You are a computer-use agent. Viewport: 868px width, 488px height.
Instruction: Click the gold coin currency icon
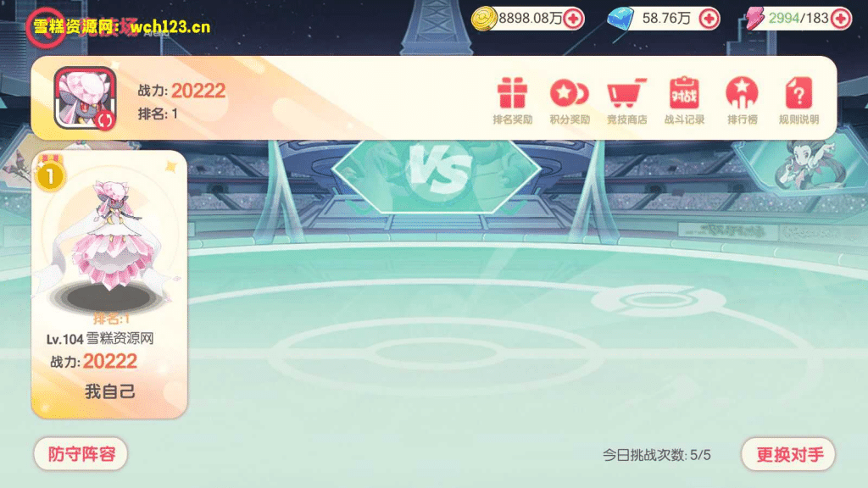coord(484,19)
